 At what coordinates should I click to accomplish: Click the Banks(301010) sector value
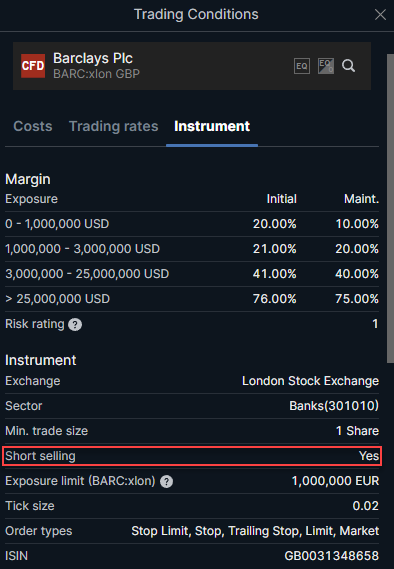(x=334, y=406)
